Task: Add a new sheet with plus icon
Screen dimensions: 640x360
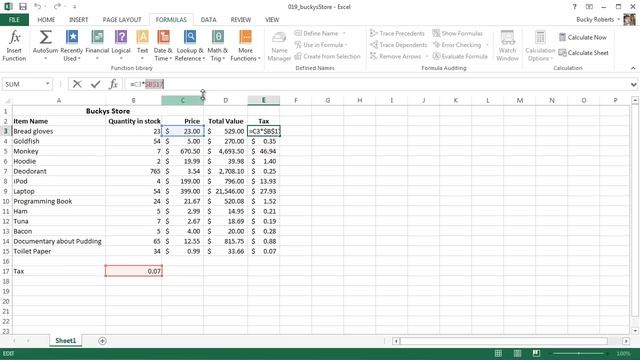Action: (x=102, y=341)
